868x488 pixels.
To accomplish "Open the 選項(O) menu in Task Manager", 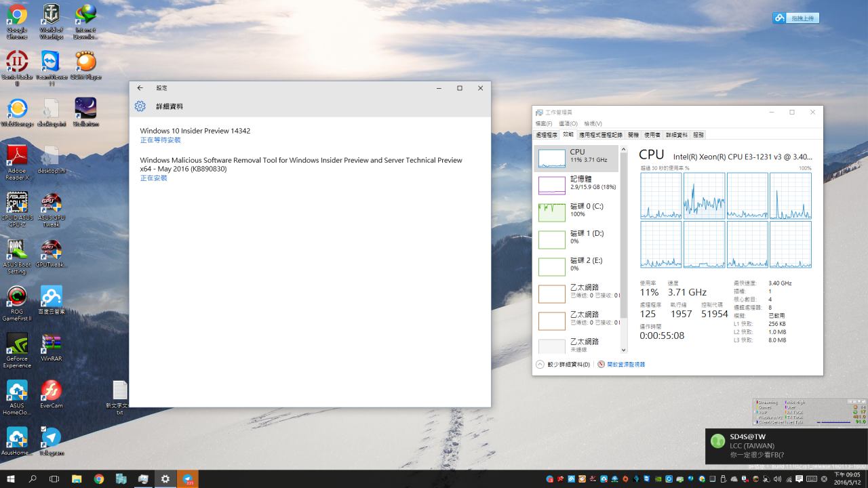I will click(x=568, y=124).
